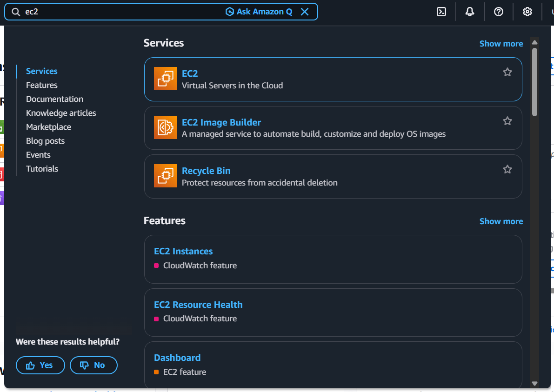Select Features category in sidebar
Screen dimensions: 554x392
[x=42, y=85]
